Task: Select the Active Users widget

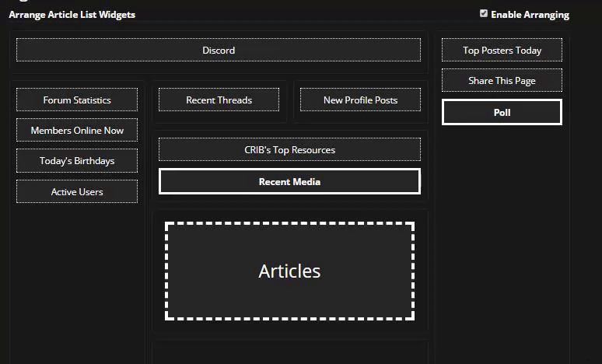Action: click(77, 192)
